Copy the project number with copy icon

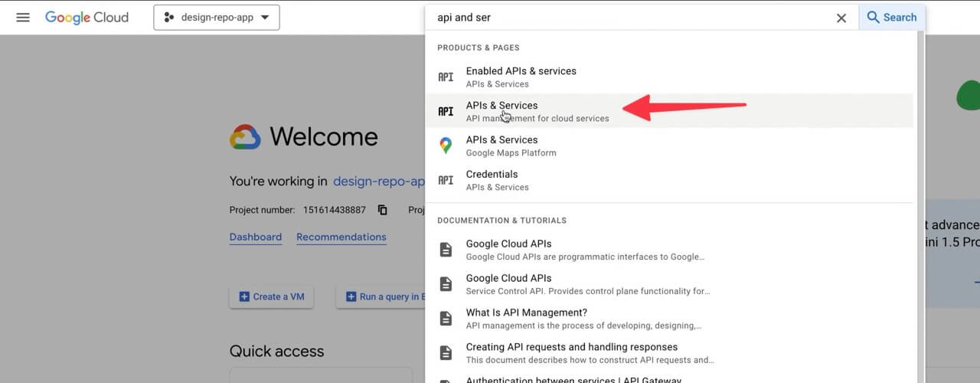(x=383, y=210)
